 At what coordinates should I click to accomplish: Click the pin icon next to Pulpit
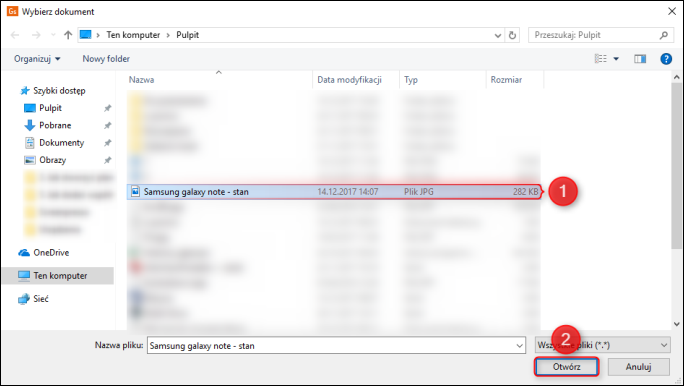pos(107,108)
